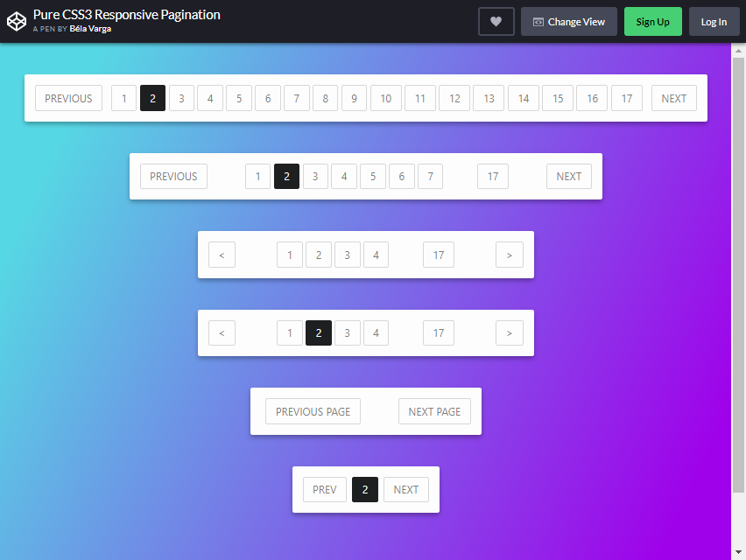Image resolution: width=746 pixels, height=560 pixels.
Task: Go to page 4 in fourth pagination bar
Action: pyautogui.click(x=376, y=332)
